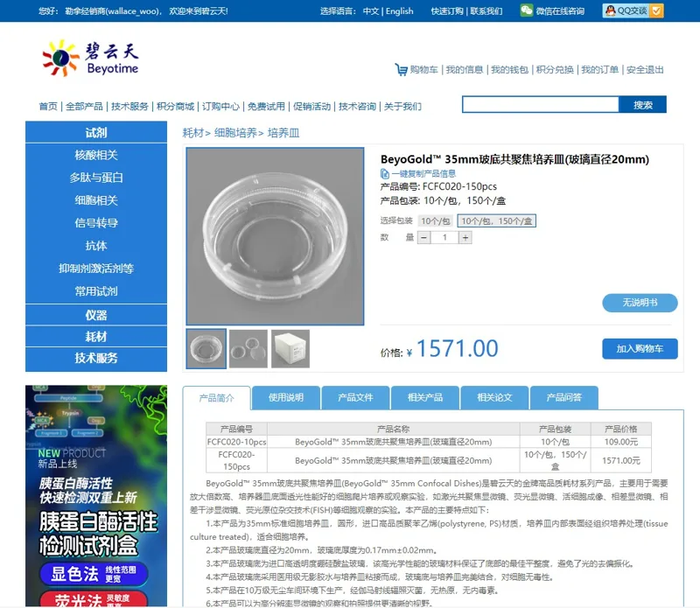Expand the 技术服务 sidebar category

point(96,358)
